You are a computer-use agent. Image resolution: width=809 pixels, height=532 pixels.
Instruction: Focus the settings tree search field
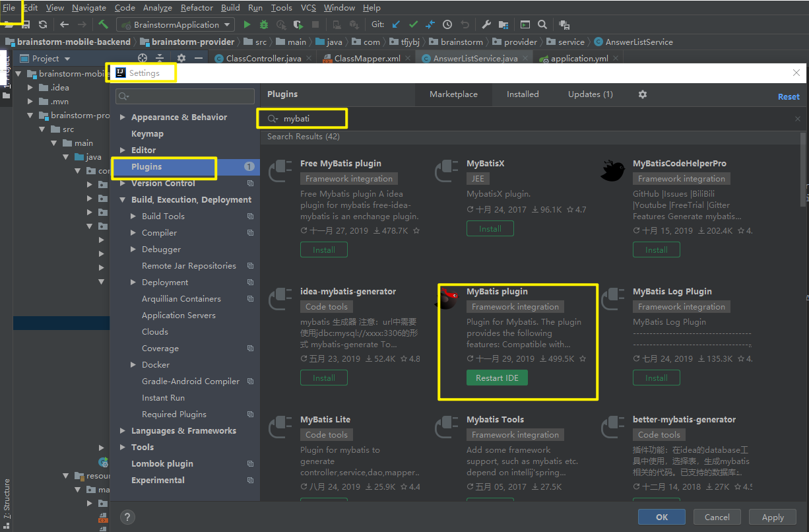click(185, 96)
